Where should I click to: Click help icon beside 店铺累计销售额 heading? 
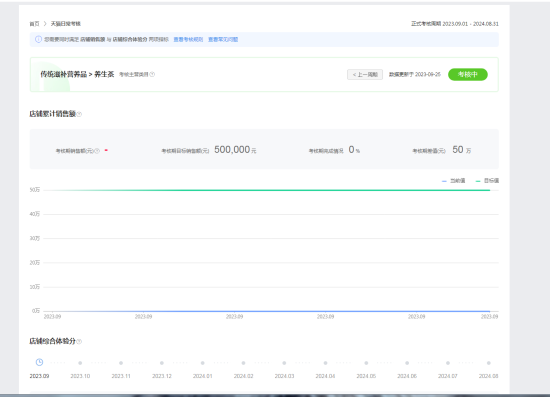[79, 114]
